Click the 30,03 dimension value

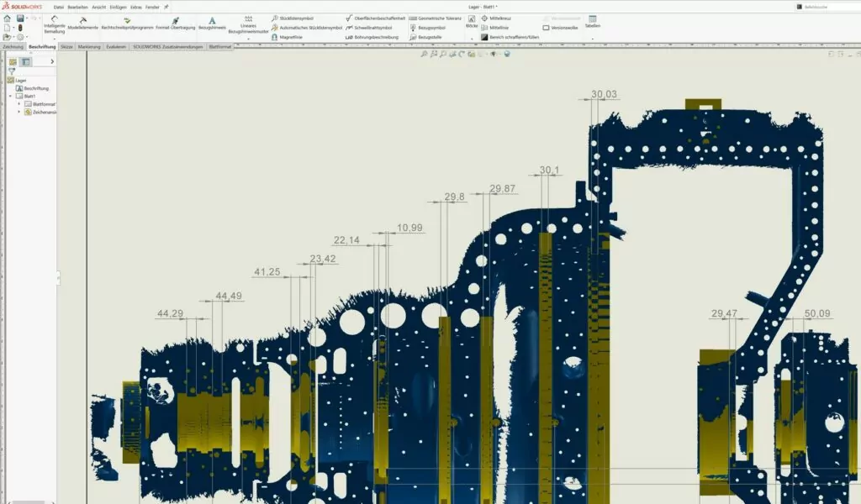[x=604, y=94]
